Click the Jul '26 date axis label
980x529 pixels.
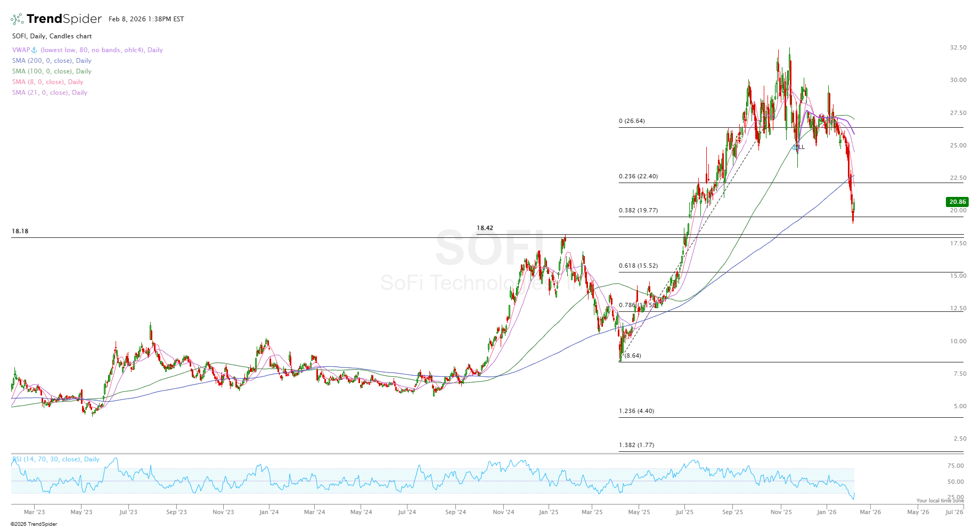tap(954, 513)
